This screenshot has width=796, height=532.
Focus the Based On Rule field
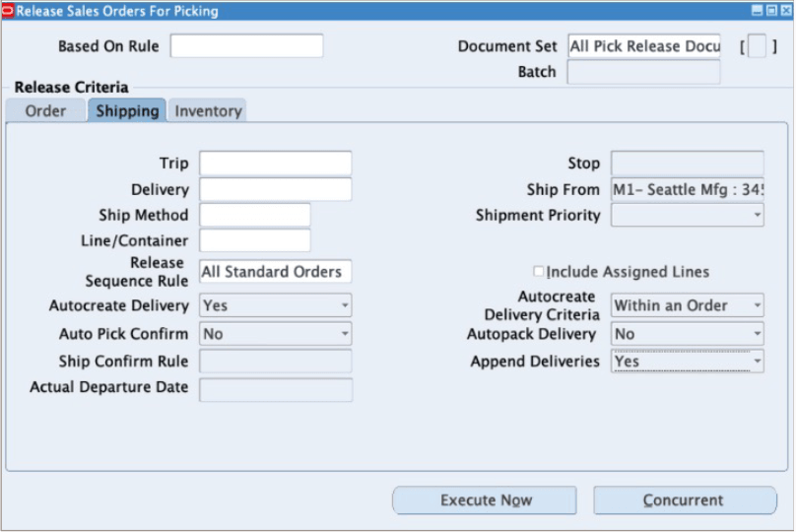[x=246, y=46]
